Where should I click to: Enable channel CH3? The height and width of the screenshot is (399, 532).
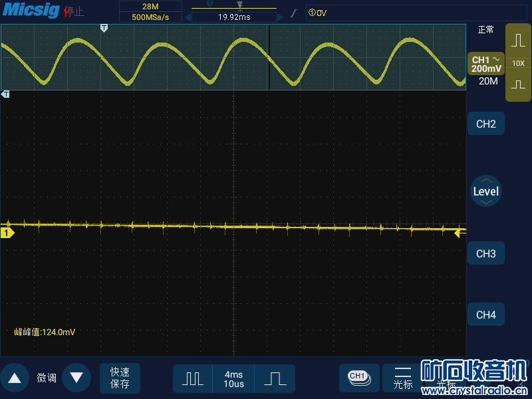click(x=486, y=253)
